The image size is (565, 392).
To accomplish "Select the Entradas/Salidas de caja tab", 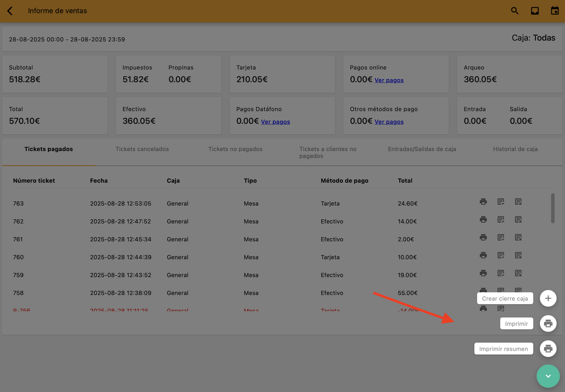I will [x=422, y=149].
